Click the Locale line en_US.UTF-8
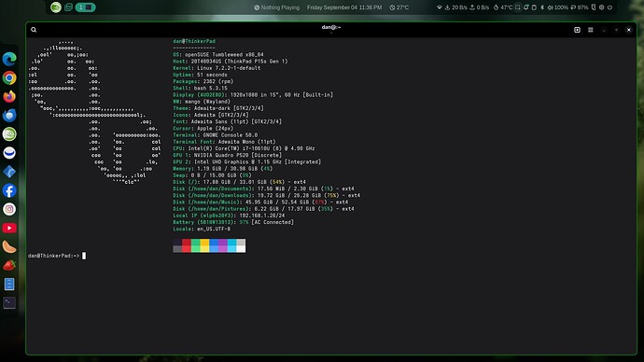 pos(202,229)
